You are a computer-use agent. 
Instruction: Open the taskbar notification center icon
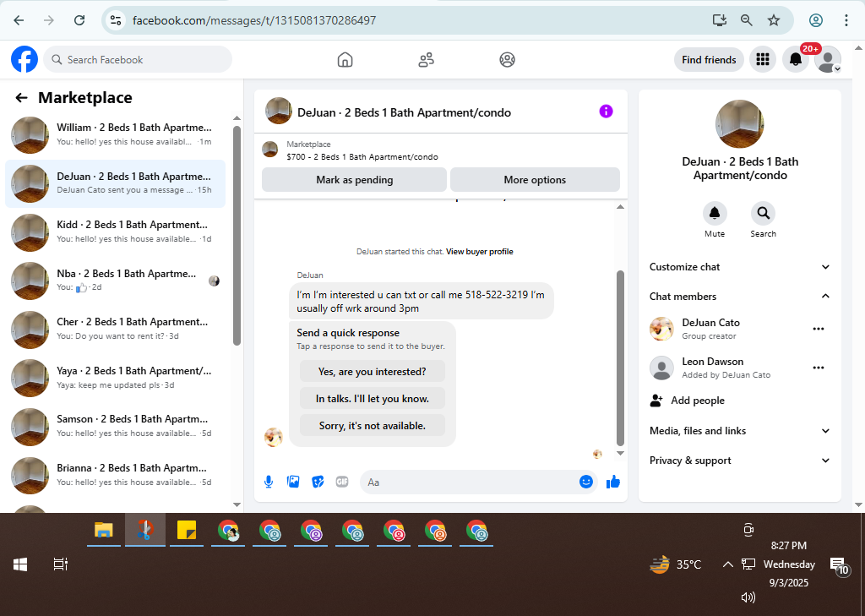pos(840,565)
